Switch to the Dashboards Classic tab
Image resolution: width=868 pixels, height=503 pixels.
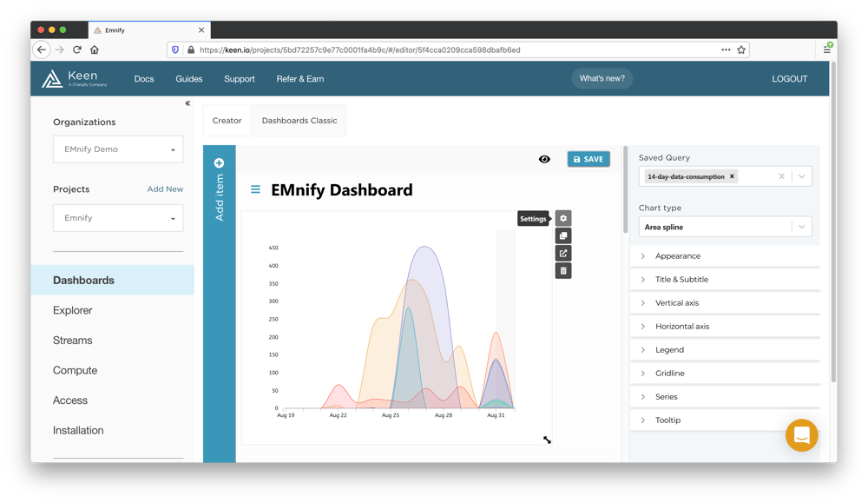299,120
